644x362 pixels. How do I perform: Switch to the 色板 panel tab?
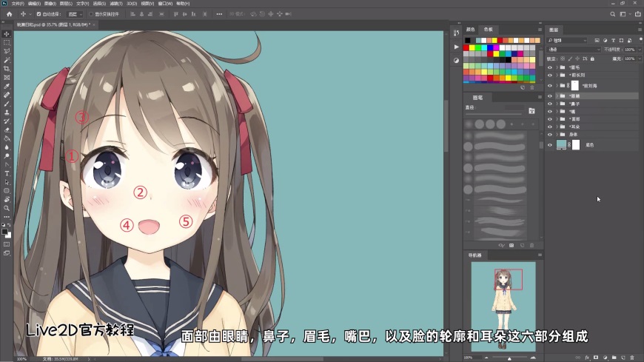point(488,30)
